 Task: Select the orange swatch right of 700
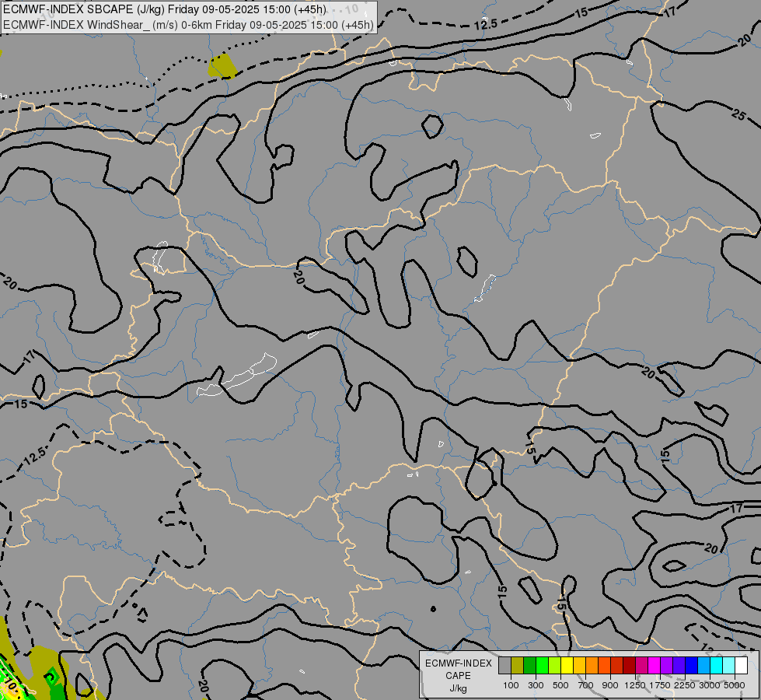pos(592,666)
